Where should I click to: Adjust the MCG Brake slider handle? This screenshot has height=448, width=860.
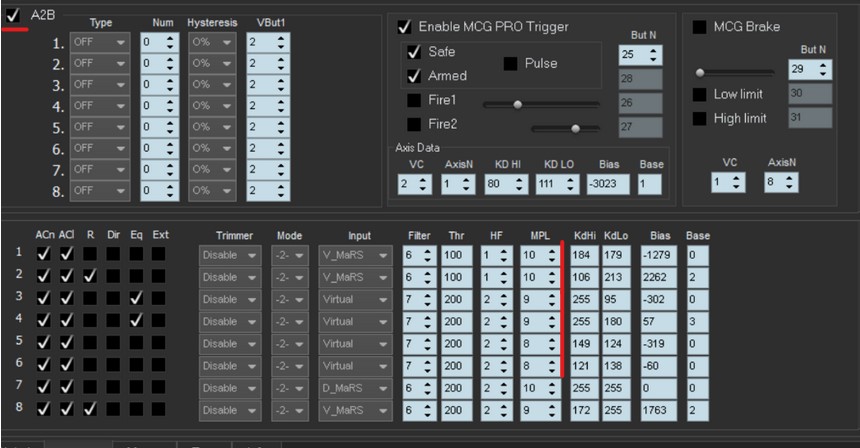(700, 72)
